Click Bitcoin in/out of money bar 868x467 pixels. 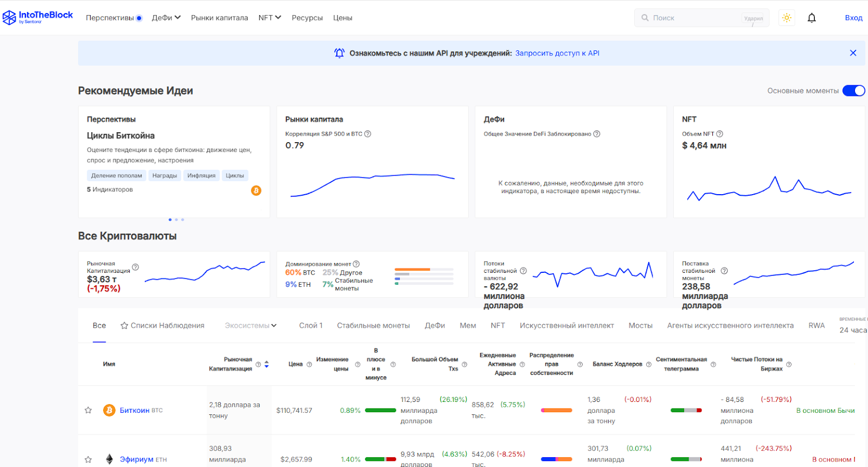click(x=380, y=410)
